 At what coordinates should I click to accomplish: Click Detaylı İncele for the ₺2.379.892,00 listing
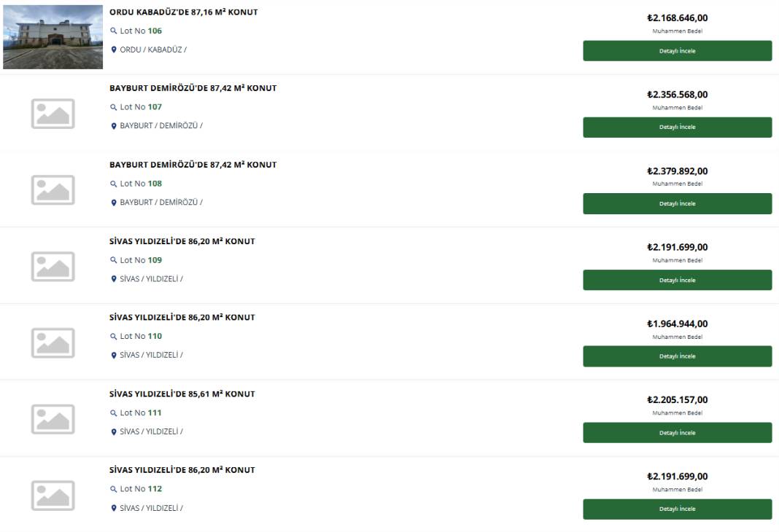(677, 204)
